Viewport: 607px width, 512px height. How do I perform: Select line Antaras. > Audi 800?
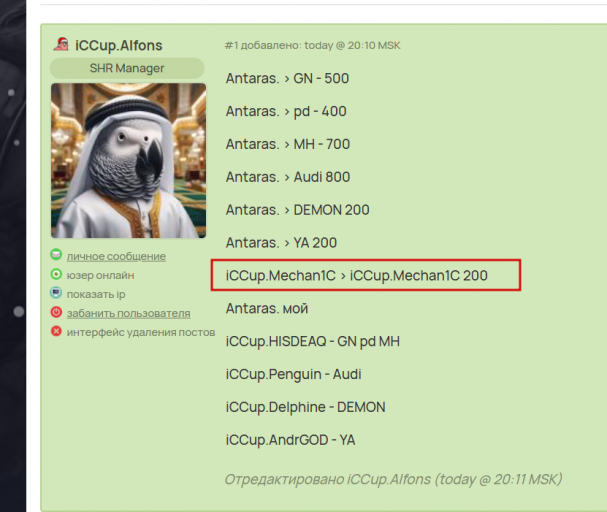[288, 177]
